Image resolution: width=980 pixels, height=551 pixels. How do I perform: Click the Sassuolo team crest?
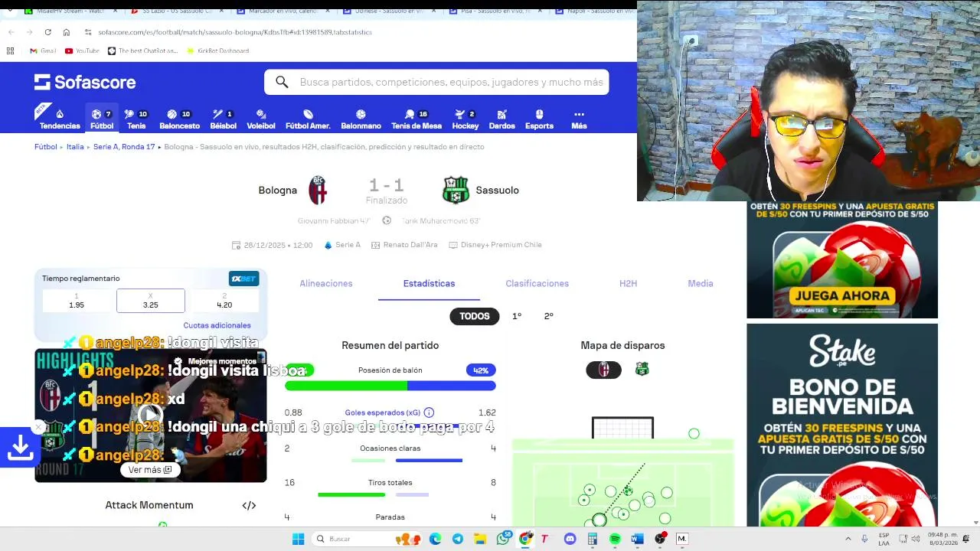click(x=456, y=190)
